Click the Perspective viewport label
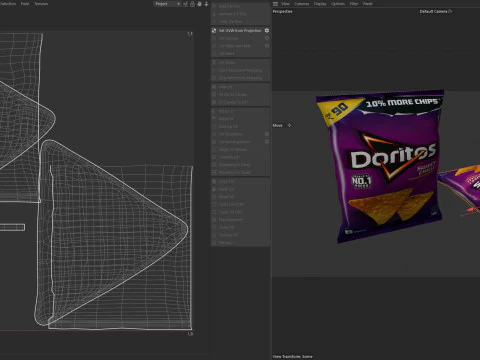Image resolution: width=480 pixels, height=360 pixels. coord(282,11)
